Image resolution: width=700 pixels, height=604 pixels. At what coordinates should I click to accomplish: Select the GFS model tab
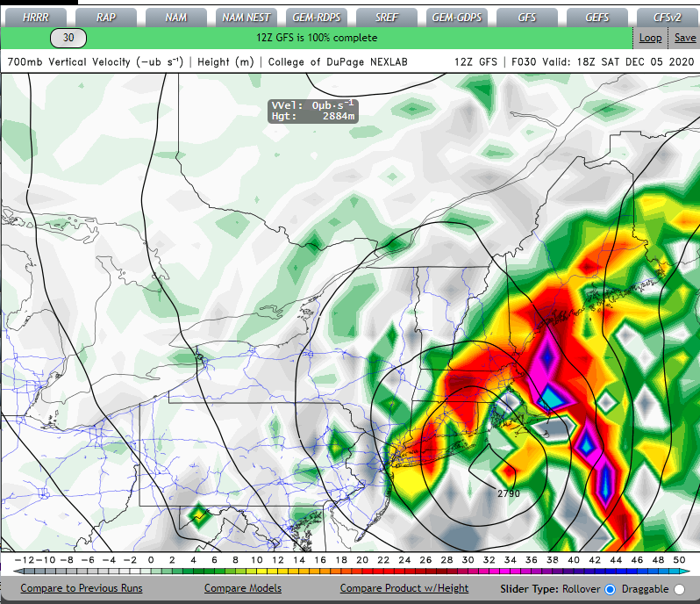527,18
